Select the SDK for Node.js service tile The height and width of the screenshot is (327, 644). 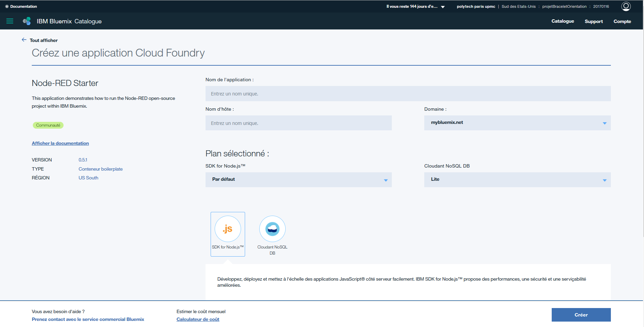(x=228, y=234)
